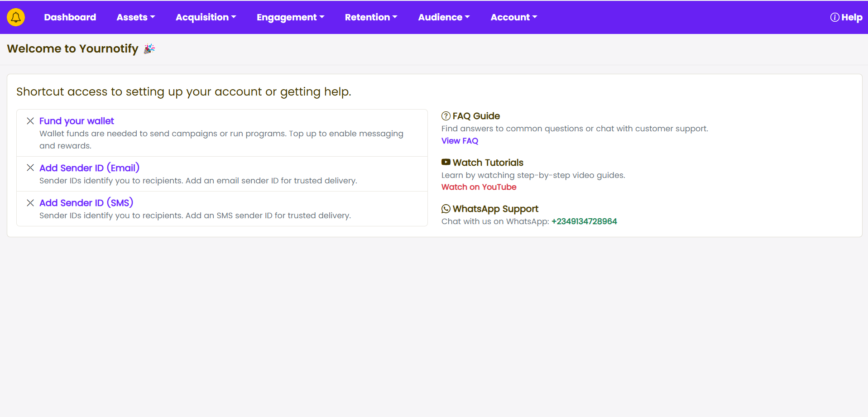Click the X icon beside Add Sender ID (SMS)
The height and width of the screenshot is (417, 868).
[x=30, y=203]
